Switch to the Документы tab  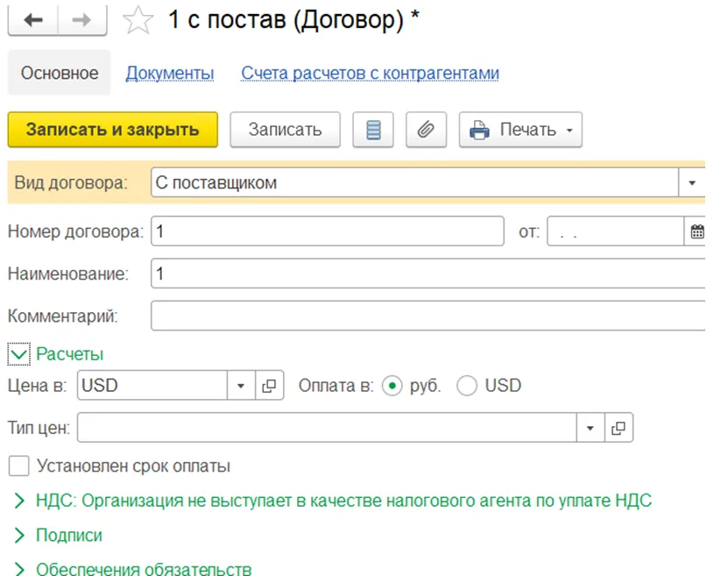click(170, 73)
